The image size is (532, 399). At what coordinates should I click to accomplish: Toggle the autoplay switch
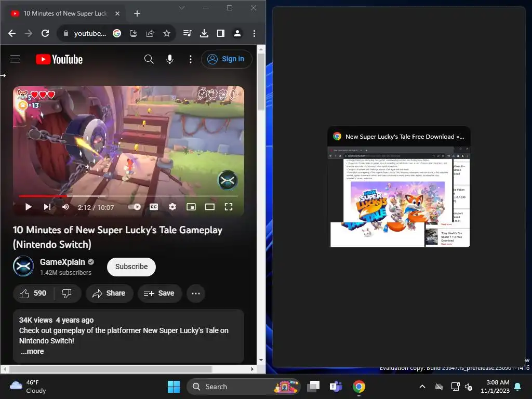tap(135, 207)
